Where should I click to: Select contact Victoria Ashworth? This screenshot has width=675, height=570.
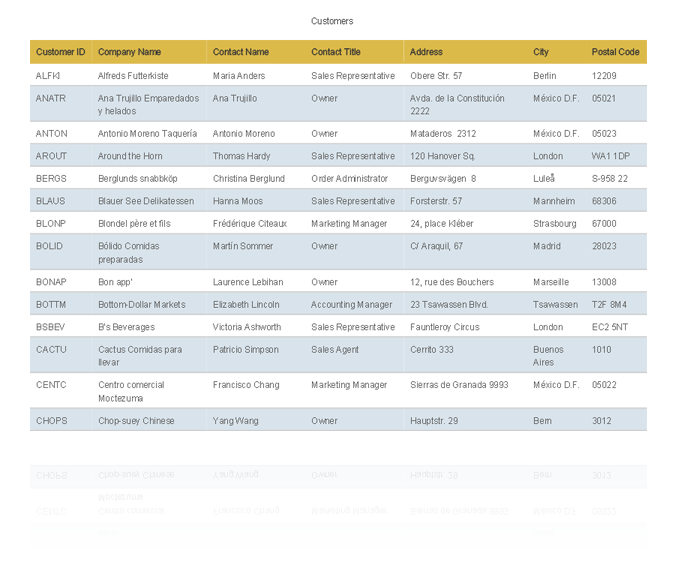tap(246, 327)
